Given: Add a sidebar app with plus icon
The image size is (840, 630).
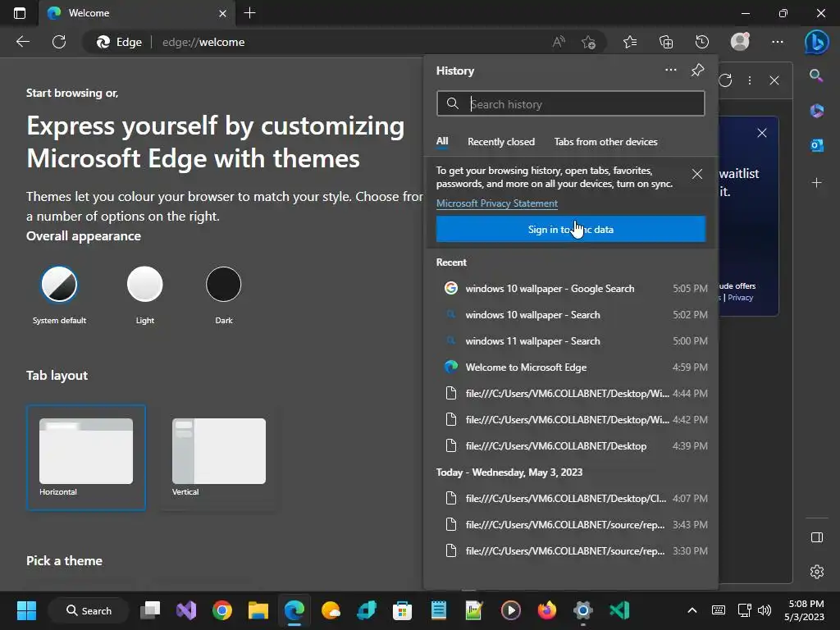Looking at the screenshot, I should point(816,183).
